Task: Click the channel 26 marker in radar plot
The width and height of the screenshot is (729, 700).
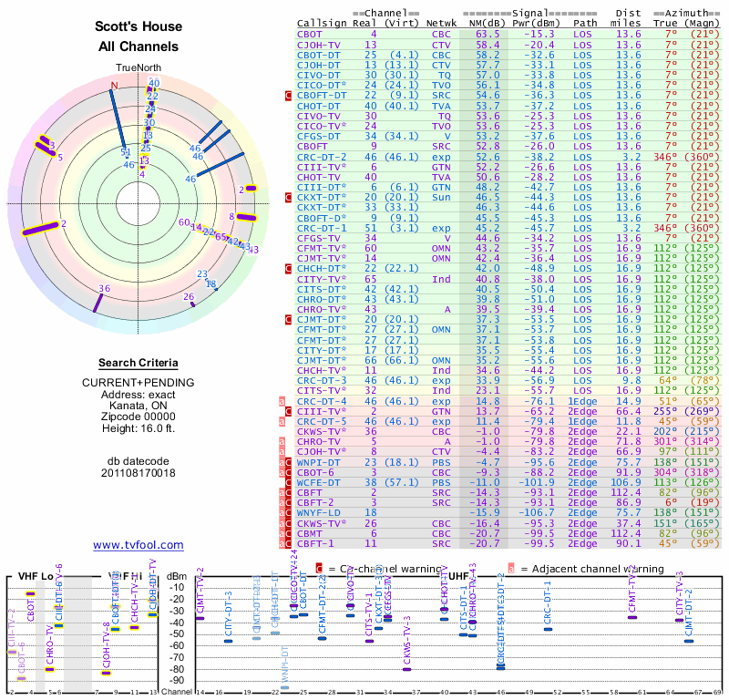Action: [193, 304]
